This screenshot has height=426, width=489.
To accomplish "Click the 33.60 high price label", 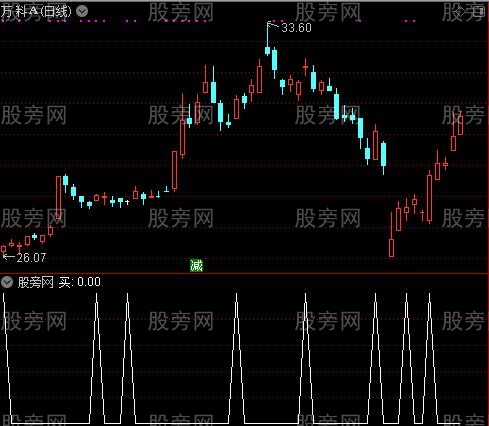I will point(296,28).
